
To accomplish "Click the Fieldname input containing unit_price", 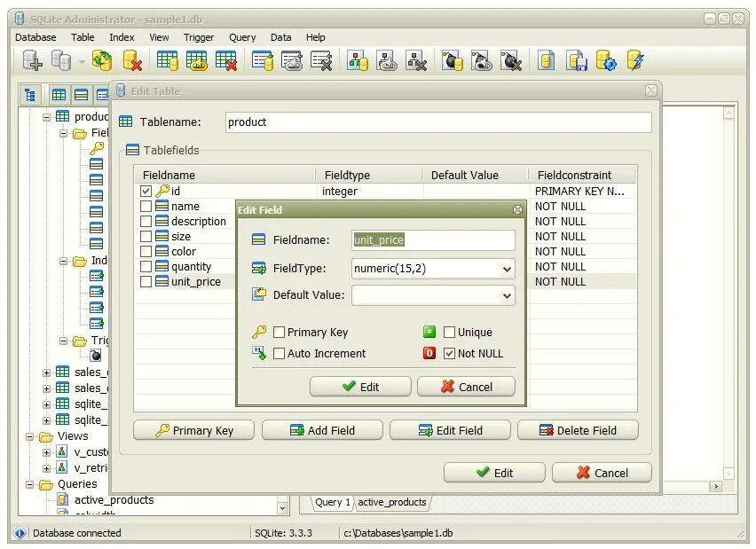I will pos(433,240).
